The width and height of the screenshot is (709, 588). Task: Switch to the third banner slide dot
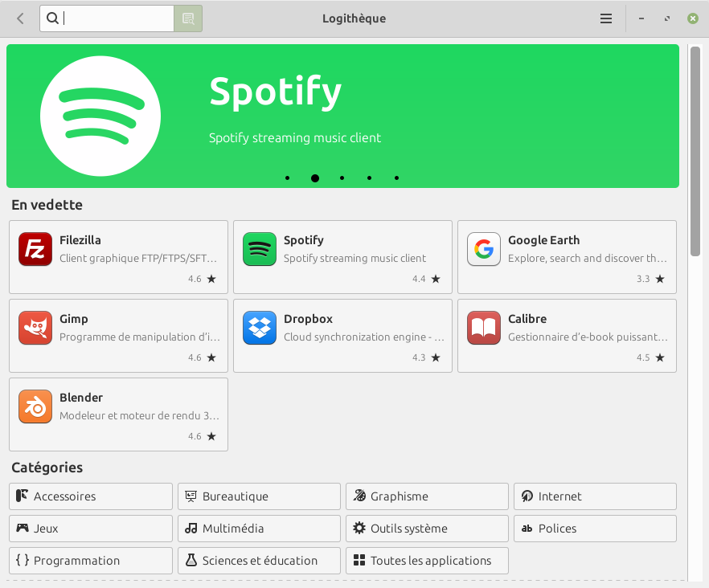(342, 178)
